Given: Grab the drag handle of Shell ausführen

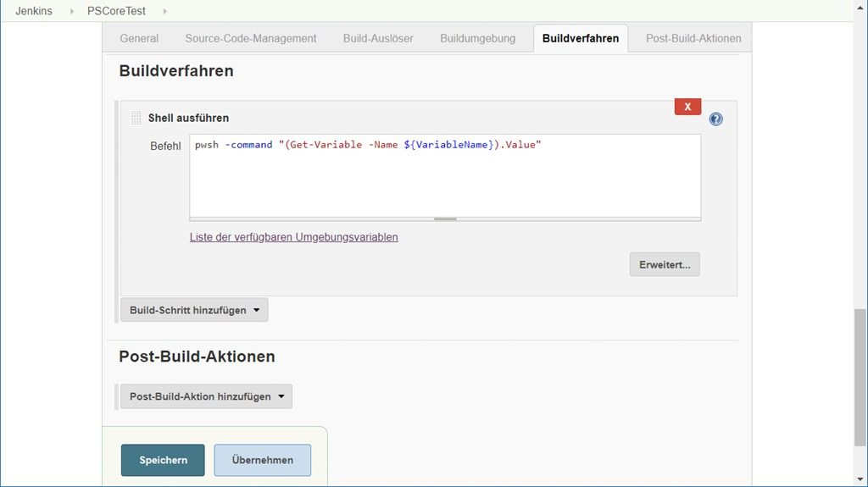Looking at the screenshot, I should tap(136, 118).
